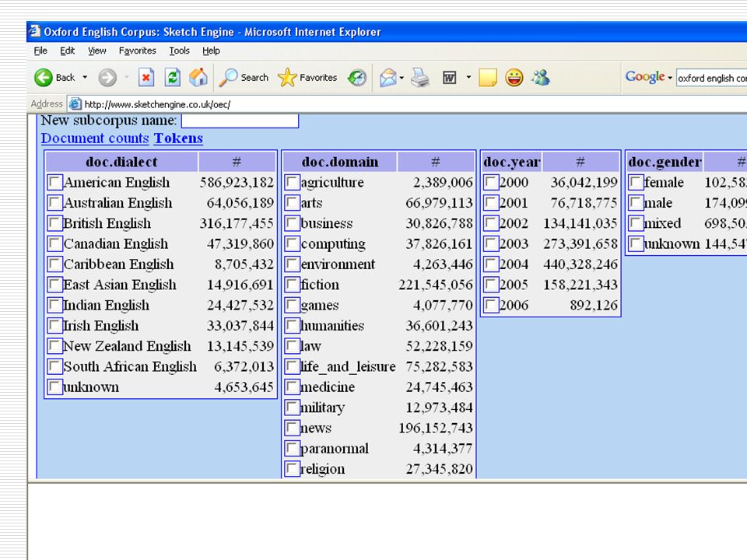
Task: Open the Help menu
Action: click(x=211, y=51)
